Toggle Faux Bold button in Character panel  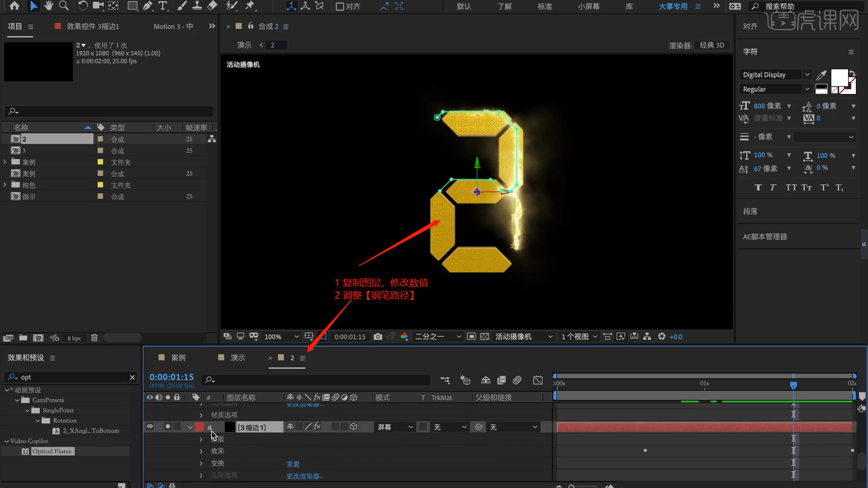(758, 188)
